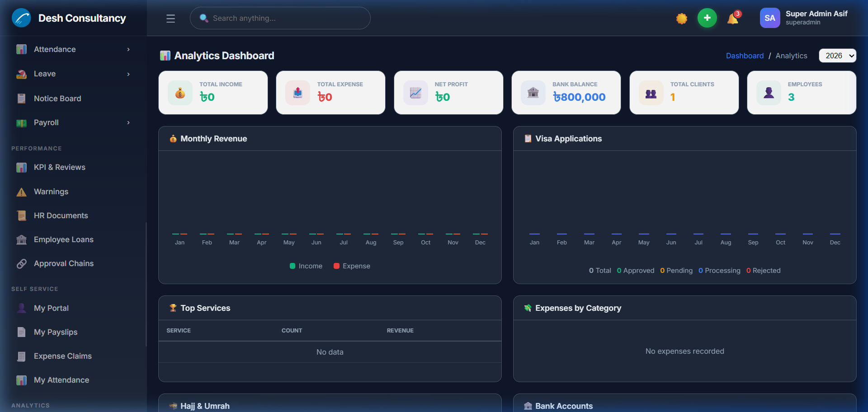Click the Dashboard breadcrumb link

tap(745, 56)
